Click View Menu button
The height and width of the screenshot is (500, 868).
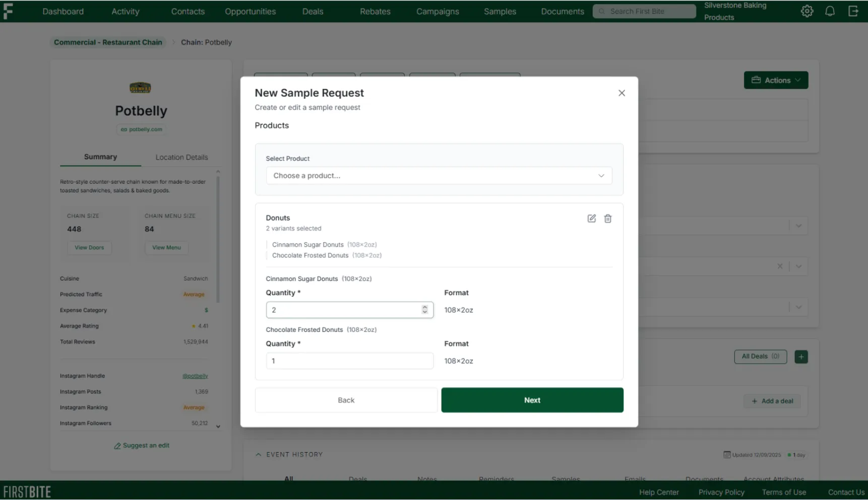click(x=166, y=248)
